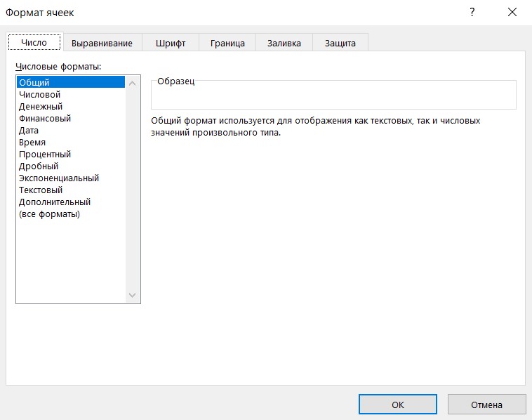Pick the Дробный format

click(x=71, y=166)
